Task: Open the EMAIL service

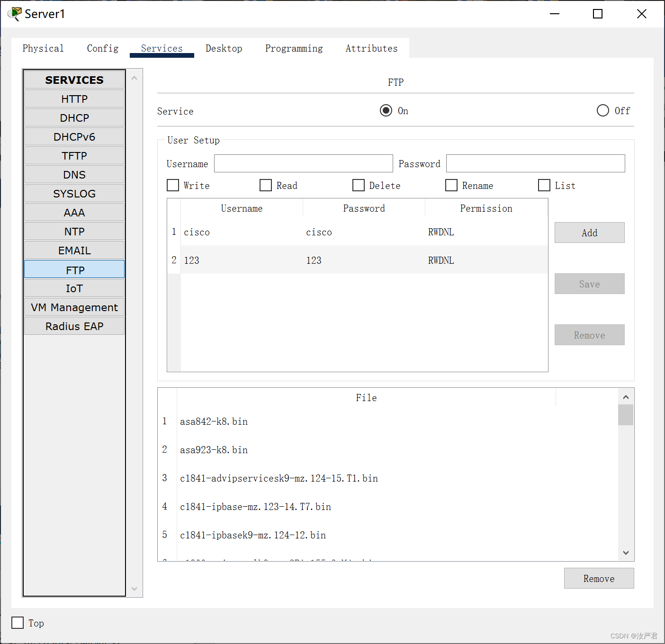Action: point(74,250)
